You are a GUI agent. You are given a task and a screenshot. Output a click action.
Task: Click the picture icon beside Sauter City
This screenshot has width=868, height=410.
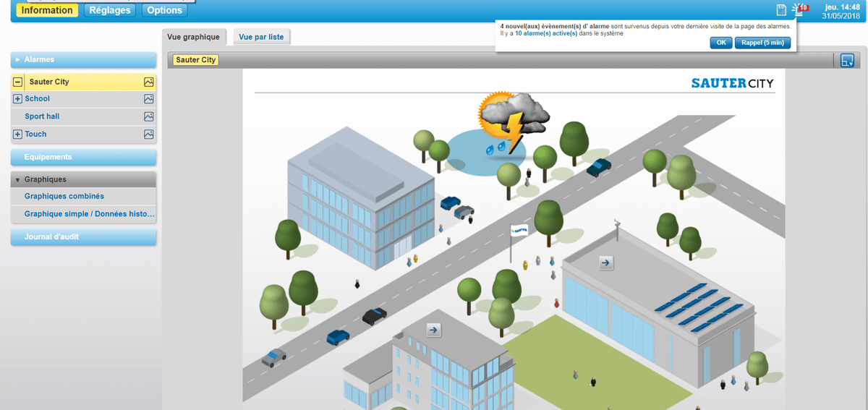[x=149, y=82]
